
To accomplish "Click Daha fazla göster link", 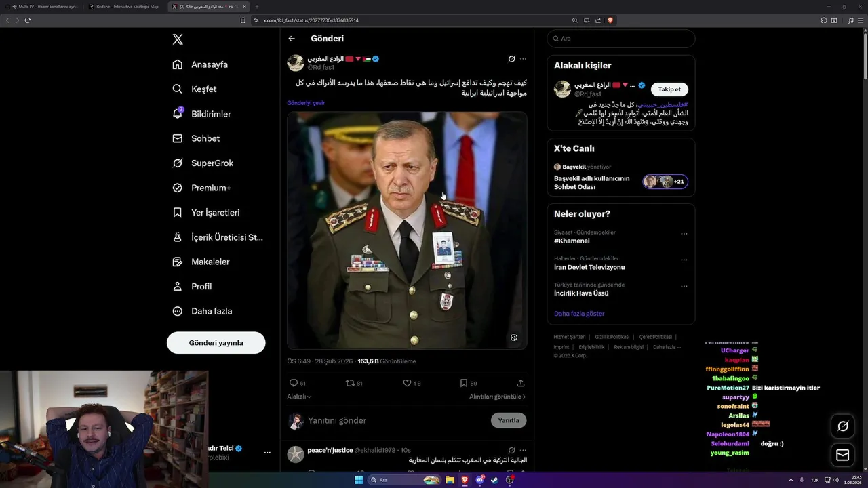I will 579,314.
